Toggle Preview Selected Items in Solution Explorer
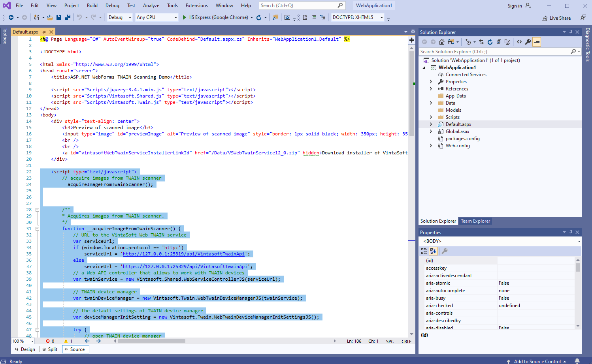This screenshot has width=592, height=364. tap(537, 42)
